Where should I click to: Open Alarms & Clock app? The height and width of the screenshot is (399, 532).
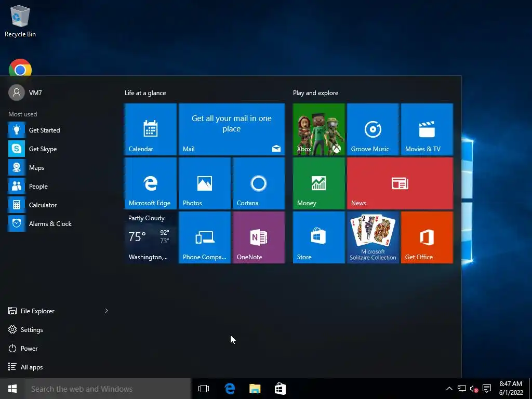(x=58, y=223)
